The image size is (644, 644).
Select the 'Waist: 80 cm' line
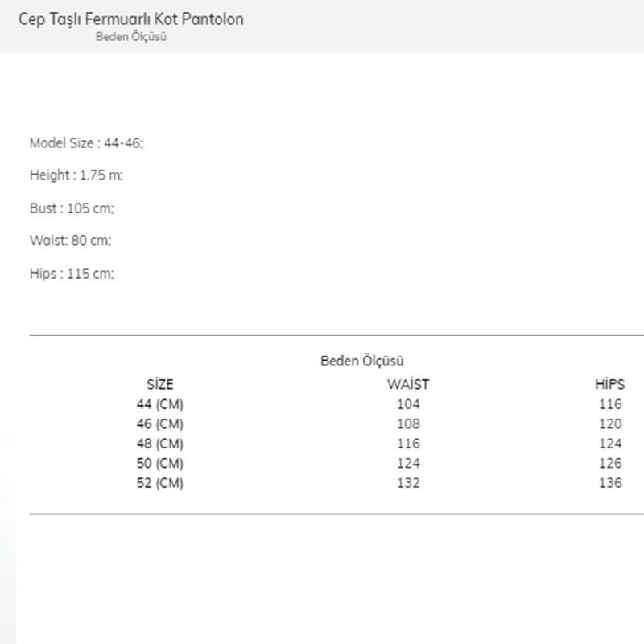click(70, 241)
